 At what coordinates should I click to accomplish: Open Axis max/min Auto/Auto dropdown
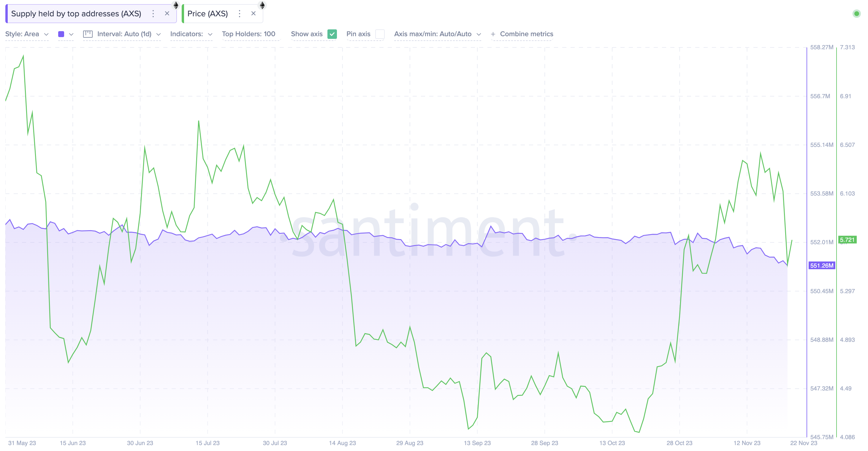pyautogui.click(x=437, y=34)
